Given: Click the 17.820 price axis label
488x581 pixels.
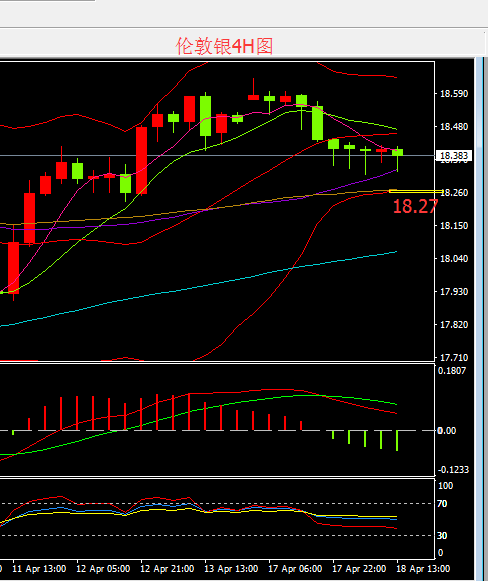Looking at the screenshot, I should [454, 325].
